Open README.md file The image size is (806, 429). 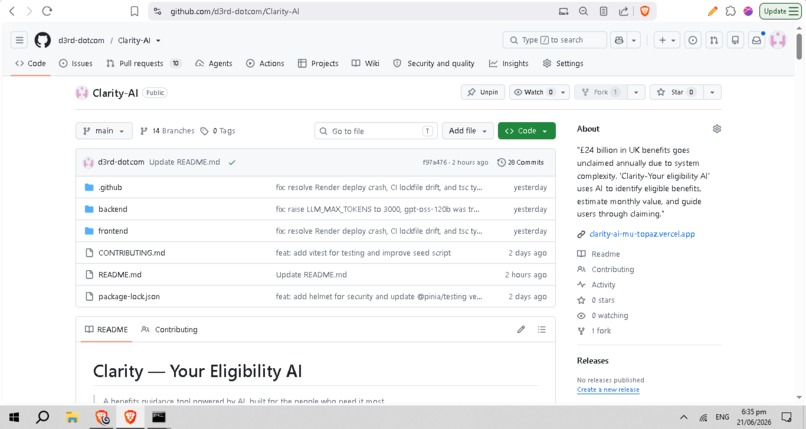tap(120, 275)
